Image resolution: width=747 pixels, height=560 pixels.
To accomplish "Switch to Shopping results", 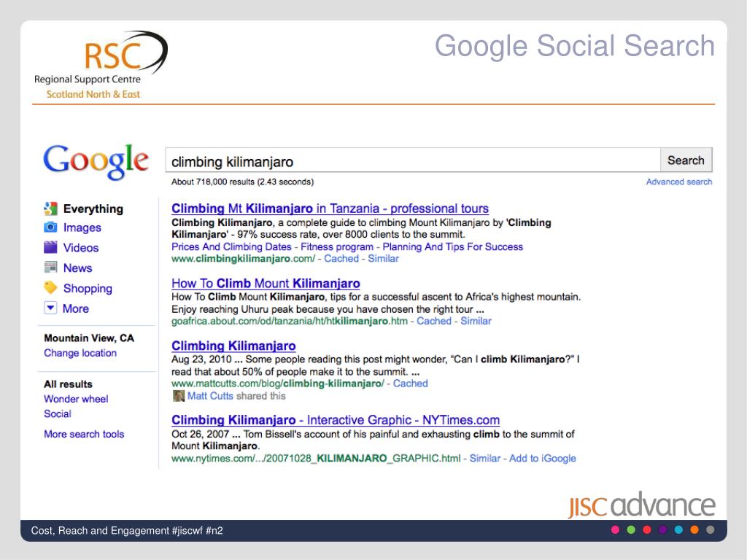I will [88, 288].
